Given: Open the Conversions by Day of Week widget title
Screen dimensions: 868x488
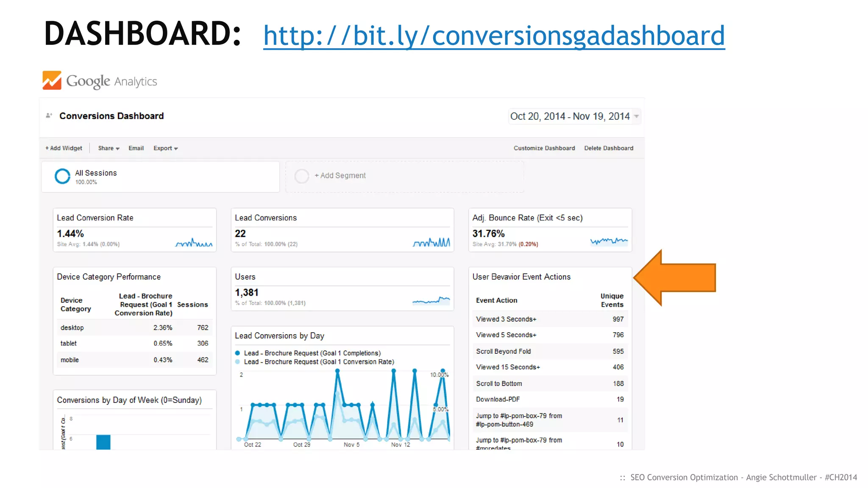Looking at the screenshot, I should tap(129, 400).
